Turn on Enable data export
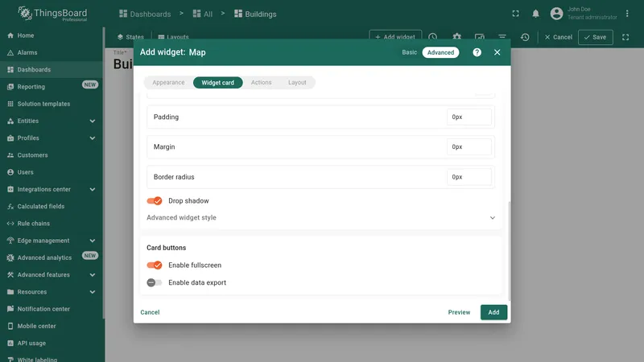This screenshot has height=362, width=644. [x=155, y=282]
